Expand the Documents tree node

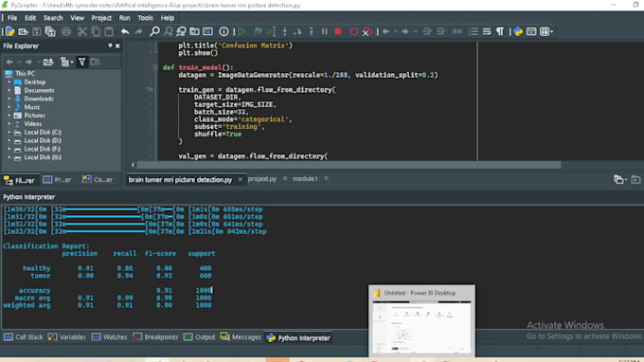[x=9, y=90]
